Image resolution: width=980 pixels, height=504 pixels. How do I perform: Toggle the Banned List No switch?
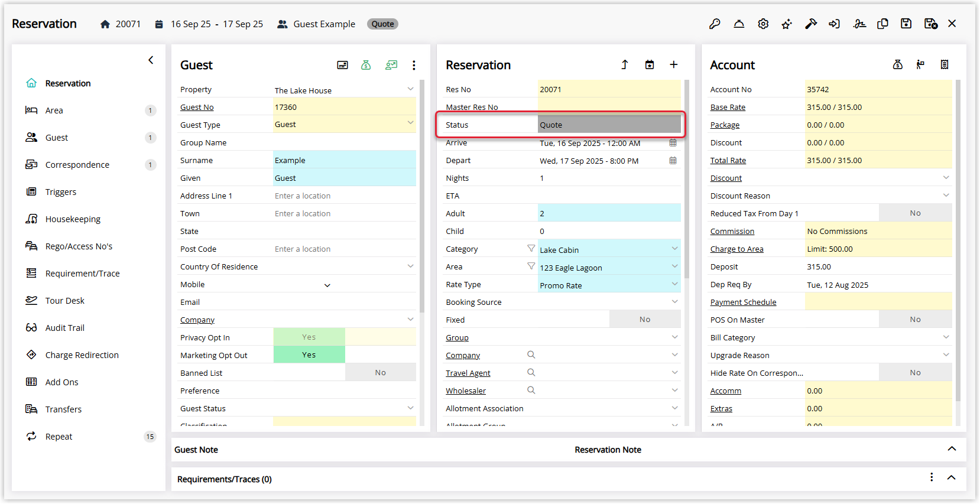point(380,372)
